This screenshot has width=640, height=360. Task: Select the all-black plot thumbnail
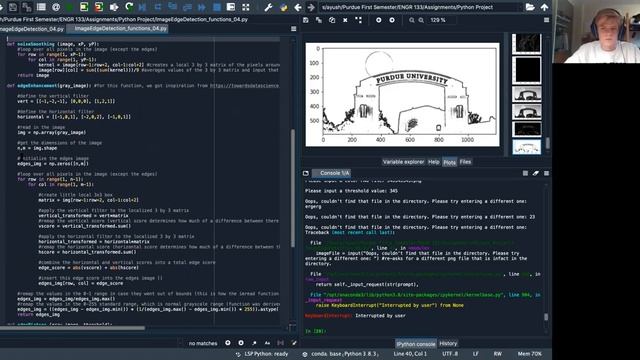527,70
